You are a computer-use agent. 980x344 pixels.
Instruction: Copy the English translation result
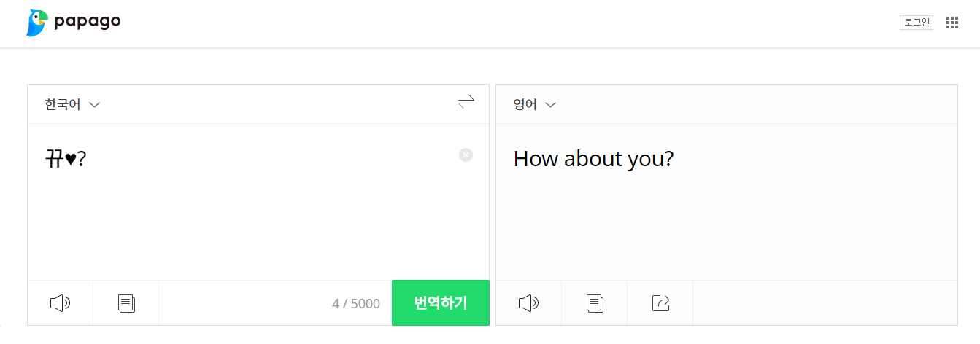click(595, 303)
